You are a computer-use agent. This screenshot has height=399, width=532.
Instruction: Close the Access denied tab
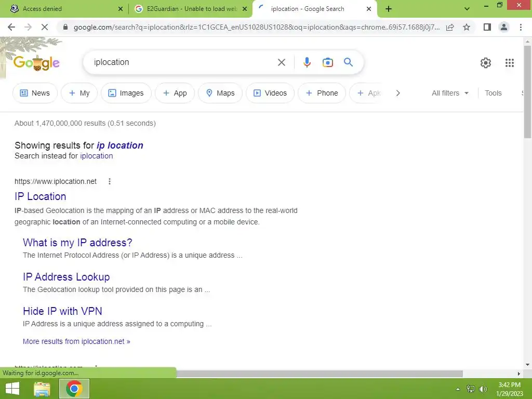point(121,9)
